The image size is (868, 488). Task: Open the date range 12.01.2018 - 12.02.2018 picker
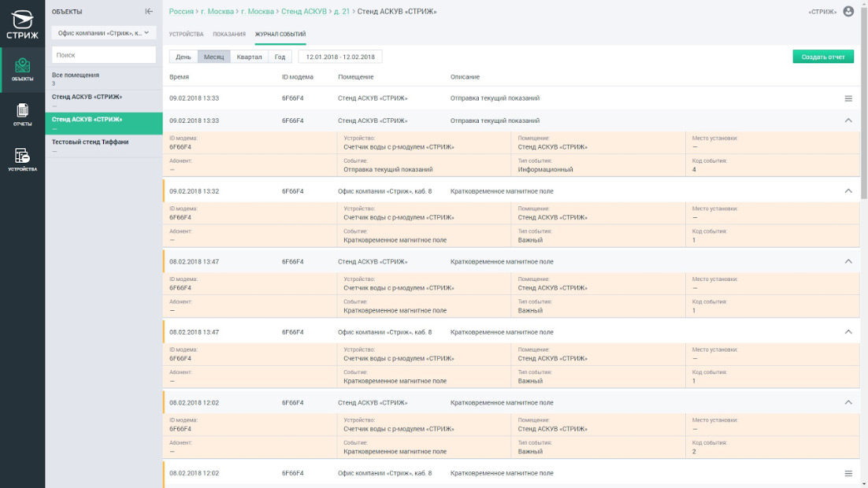(x=340, y=57)
